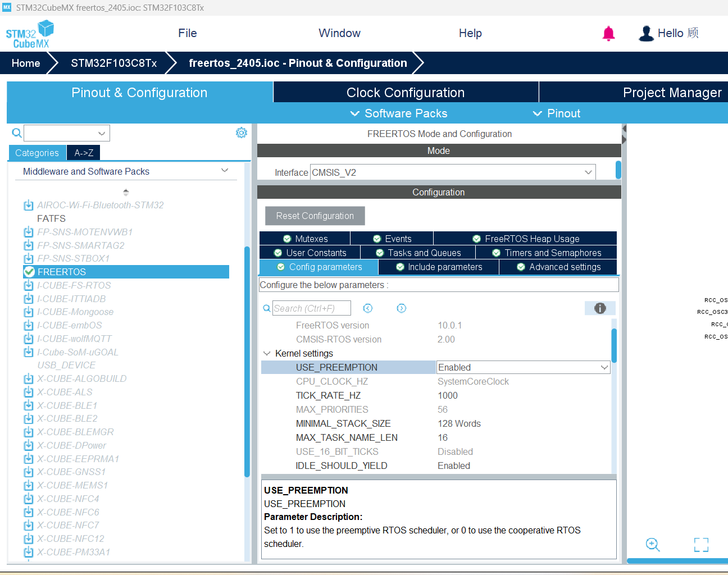The height and width of the screenshot is (575, 728).
Task: Click the user account avatar icon
Action: [x=646, y=34]
